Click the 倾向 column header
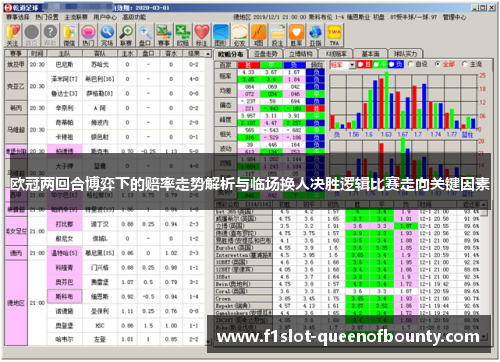Screen dimensions: 500x362 (x=315, y=65)
